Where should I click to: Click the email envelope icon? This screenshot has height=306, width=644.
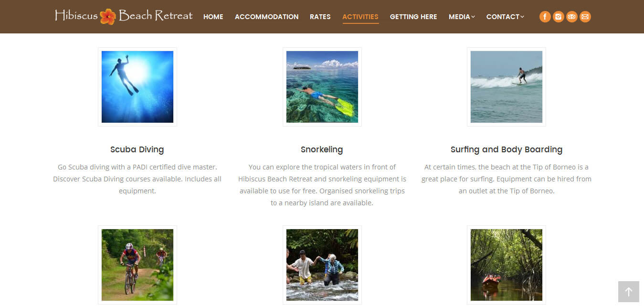(x=585, y=17)
